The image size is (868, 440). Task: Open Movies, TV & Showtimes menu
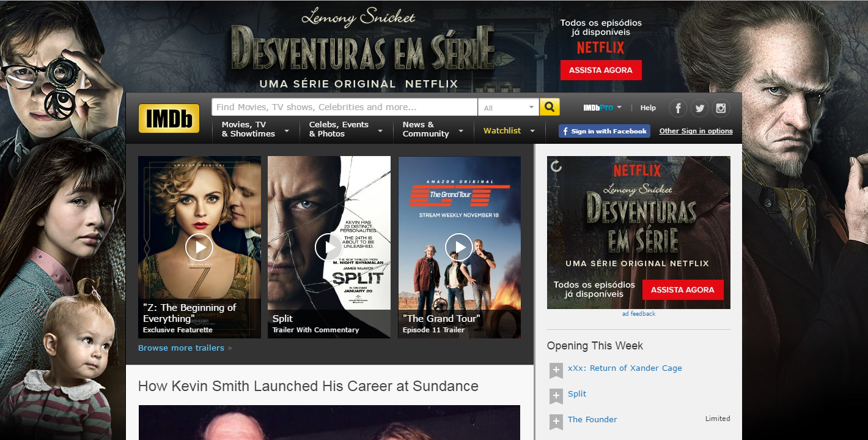pos(256,129)
